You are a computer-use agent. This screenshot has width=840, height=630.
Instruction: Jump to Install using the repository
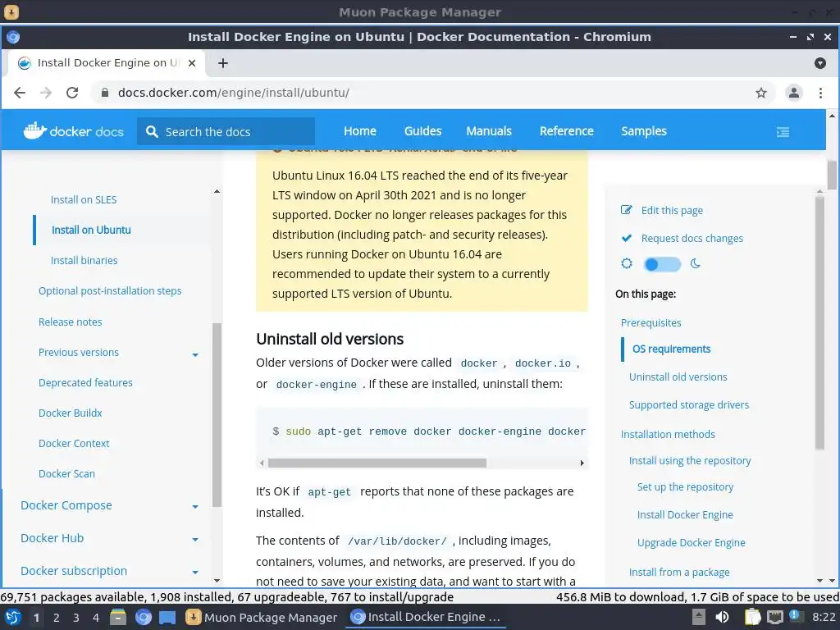[x=689, y=461]
